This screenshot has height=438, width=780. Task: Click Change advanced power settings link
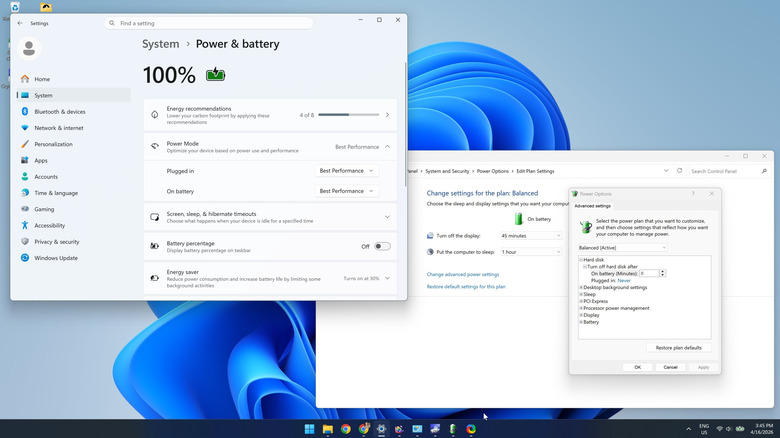pyautogui.click(x=463, y=274)
